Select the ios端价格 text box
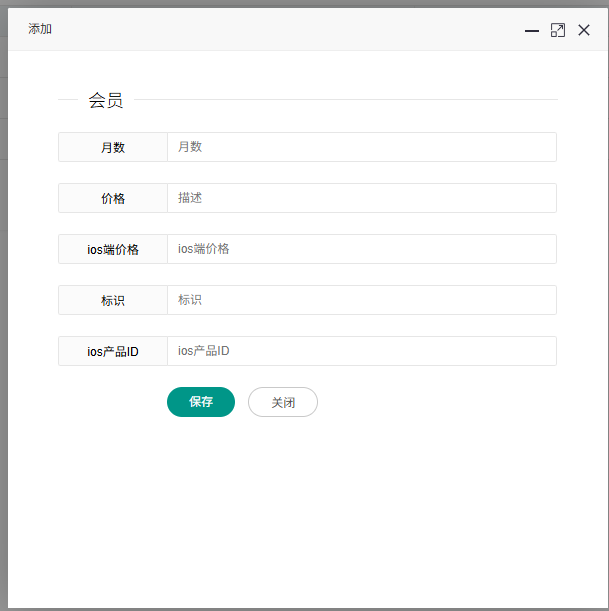 pos(361,249)
